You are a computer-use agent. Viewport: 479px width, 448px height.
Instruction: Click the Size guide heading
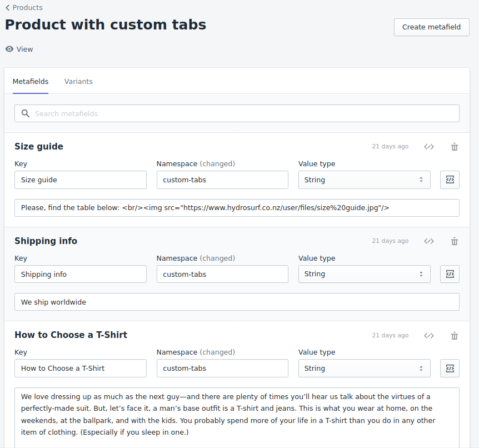pyautogui.click(x=39, y=146)
